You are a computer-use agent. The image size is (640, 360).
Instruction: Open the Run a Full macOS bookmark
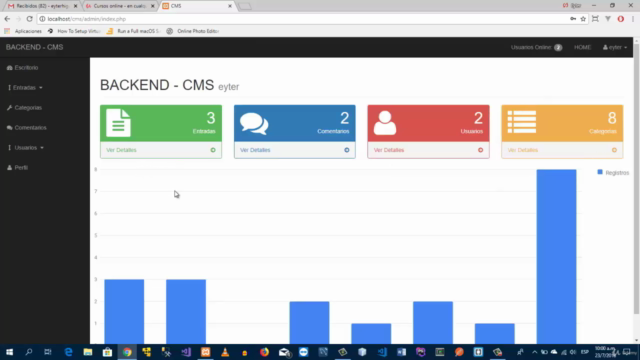pyautogui.click(x=133, y=31)
